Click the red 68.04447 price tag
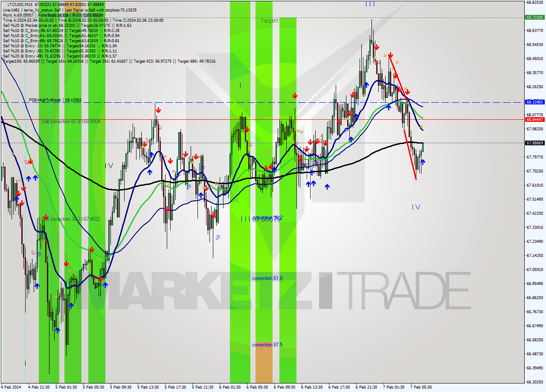546x392 pixels. (x=535, y=119)
